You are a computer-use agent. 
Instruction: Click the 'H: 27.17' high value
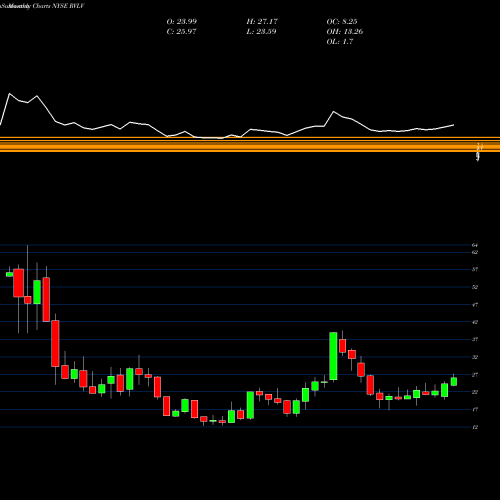pos(262,22)
